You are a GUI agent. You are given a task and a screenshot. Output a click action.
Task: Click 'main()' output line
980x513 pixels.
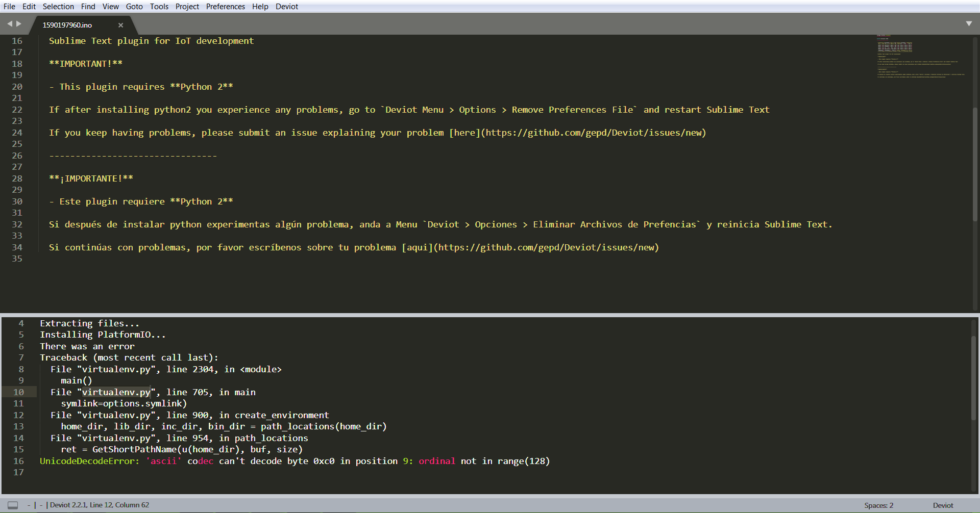point(77,380)
